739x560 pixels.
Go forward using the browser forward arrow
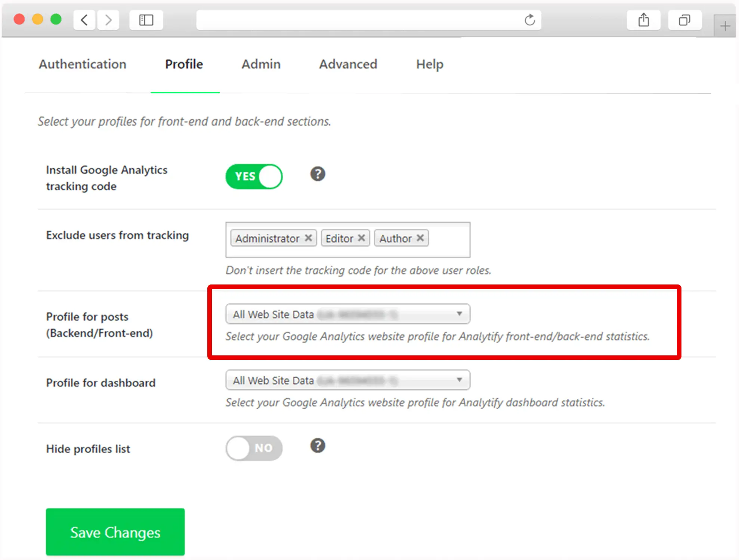pos(108,20)
